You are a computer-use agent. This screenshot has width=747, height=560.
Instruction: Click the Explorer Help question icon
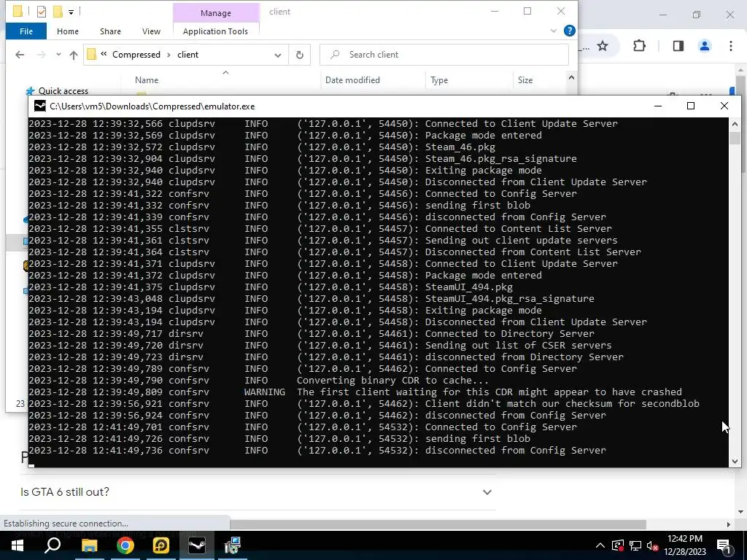pos(569,31)
